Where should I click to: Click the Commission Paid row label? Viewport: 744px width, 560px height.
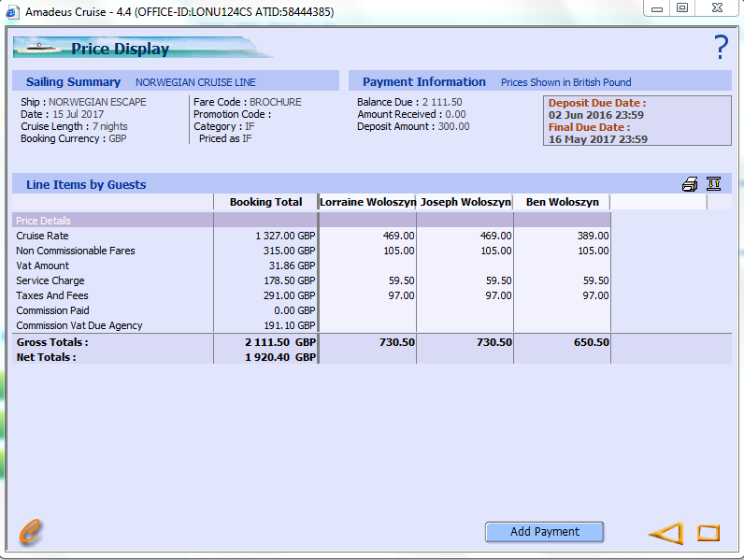click(52, 310)
